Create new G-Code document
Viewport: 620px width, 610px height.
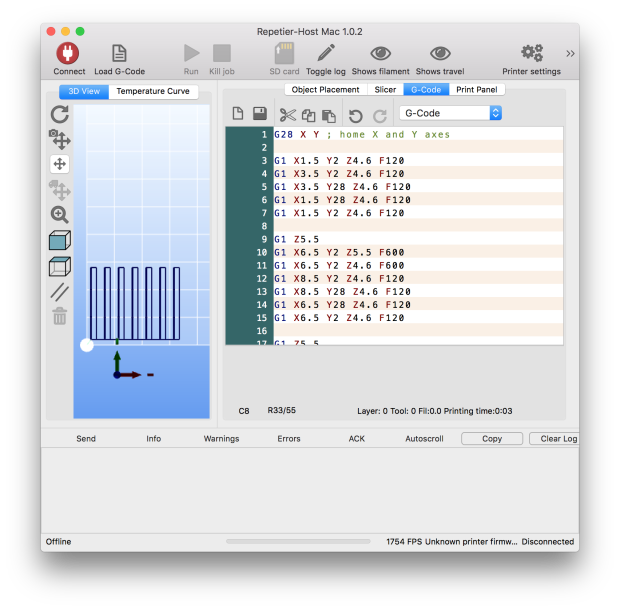pyautogui.click(x=238, y=114)
